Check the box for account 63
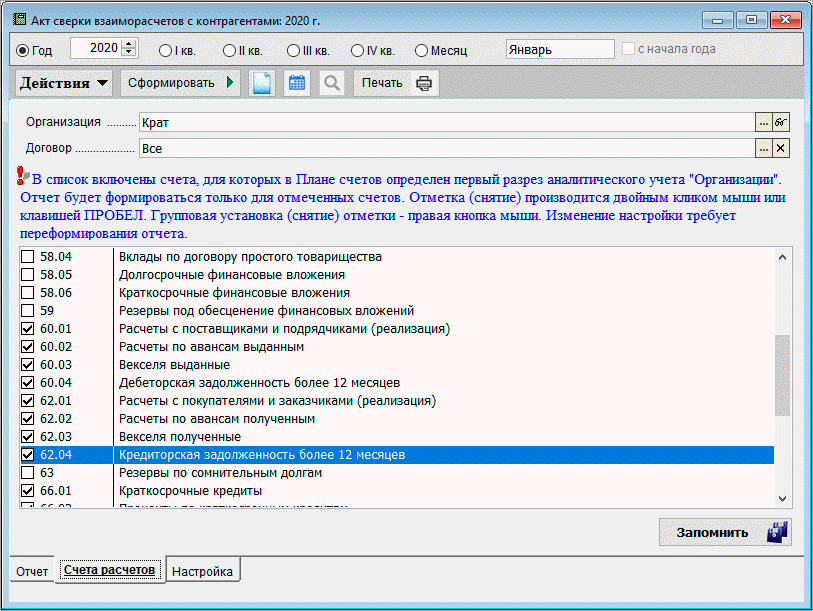 tap(27, 473)
